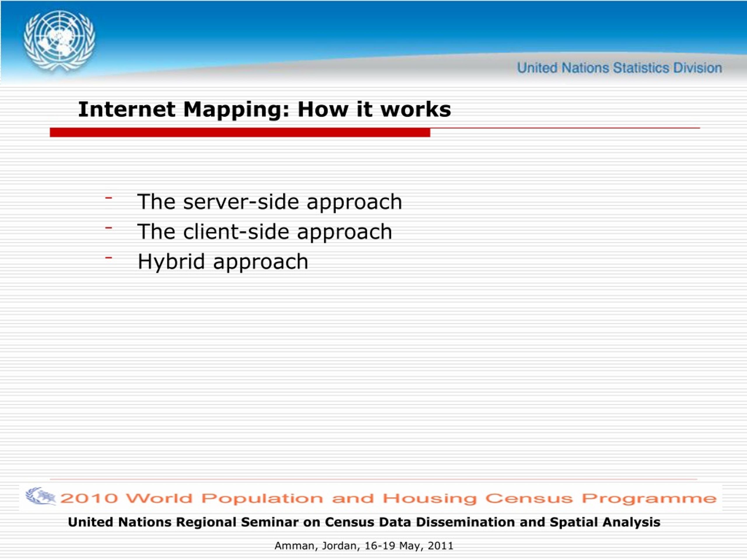
Task: Click 'United Nations Statistics Division' header text
Action: [x=620, y=68]
